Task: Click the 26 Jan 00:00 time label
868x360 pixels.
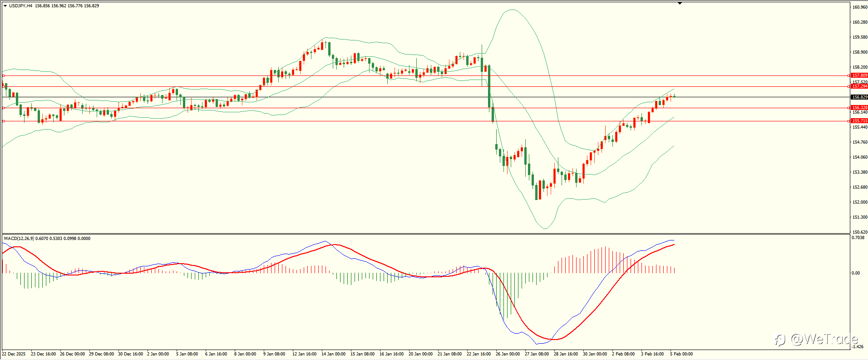Action: pos(508,354)
